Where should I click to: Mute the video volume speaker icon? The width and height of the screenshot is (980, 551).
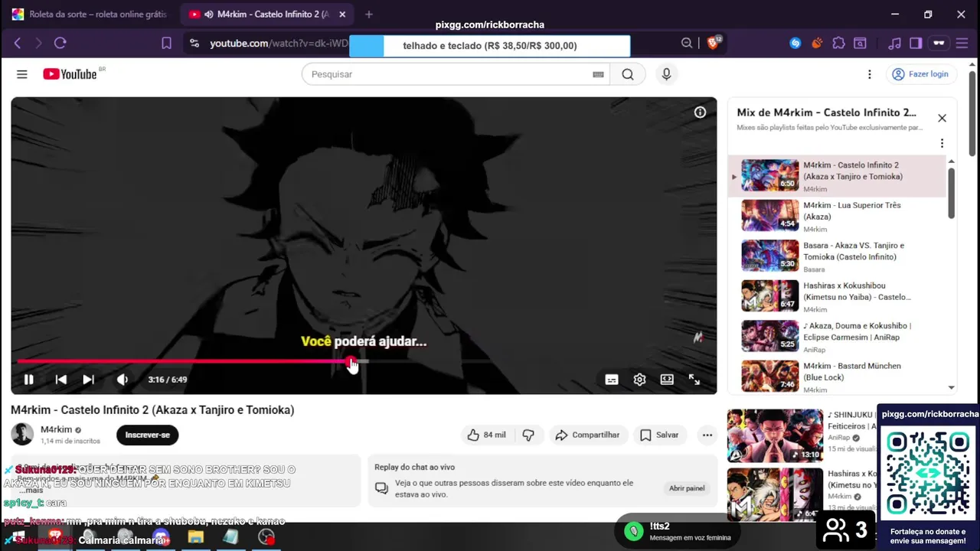pos(122,380)
